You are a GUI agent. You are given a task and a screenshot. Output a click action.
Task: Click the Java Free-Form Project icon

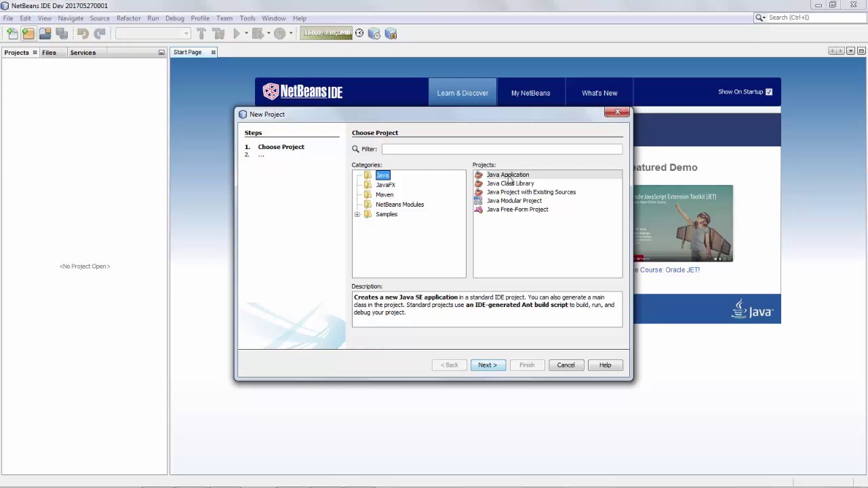[x=479, y=209]
